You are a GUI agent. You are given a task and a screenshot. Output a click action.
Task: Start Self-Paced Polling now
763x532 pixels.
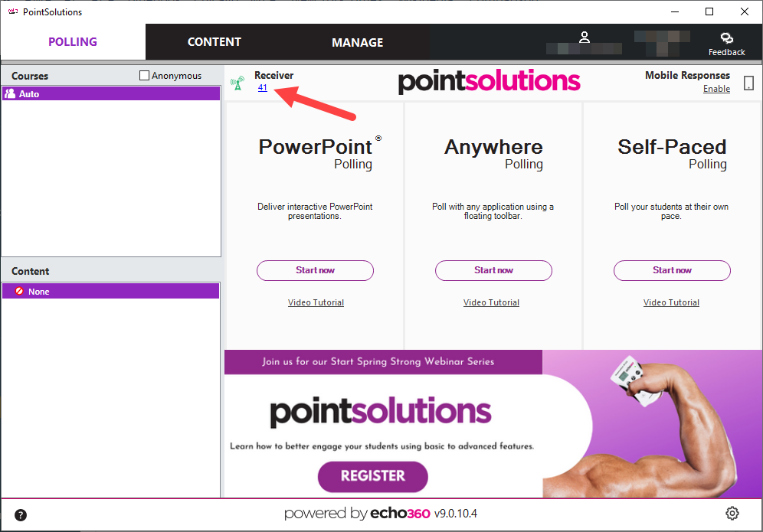pyautogui.click(x=672, y=270)
